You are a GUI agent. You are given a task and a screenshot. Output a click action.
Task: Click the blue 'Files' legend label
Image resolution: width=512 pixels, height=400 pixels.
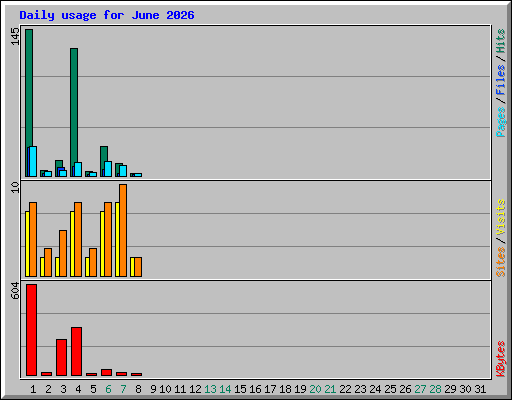pyautogui.click(x=500, y=79)
